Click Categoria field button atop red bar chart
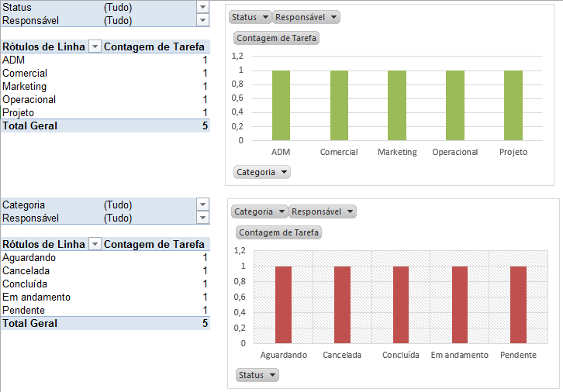The height and width of the screenshot is (392, 563). click(259, 211)
